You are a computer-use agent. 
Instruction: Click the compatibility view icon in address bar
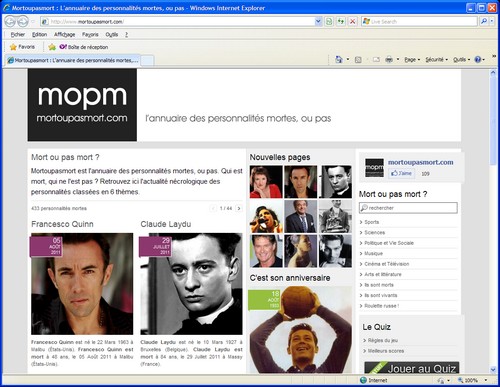coord(329,22)
